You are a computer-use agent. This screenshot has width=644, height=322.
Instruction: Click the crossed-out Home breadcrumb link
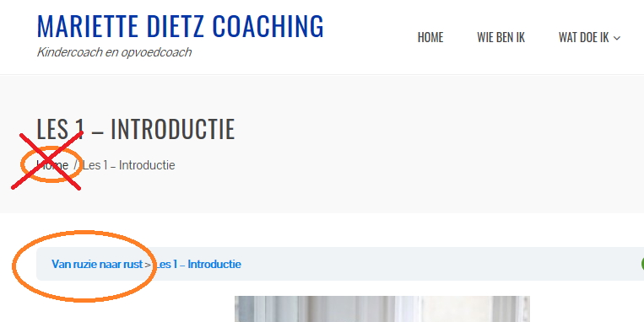click(x=52, y=165)
